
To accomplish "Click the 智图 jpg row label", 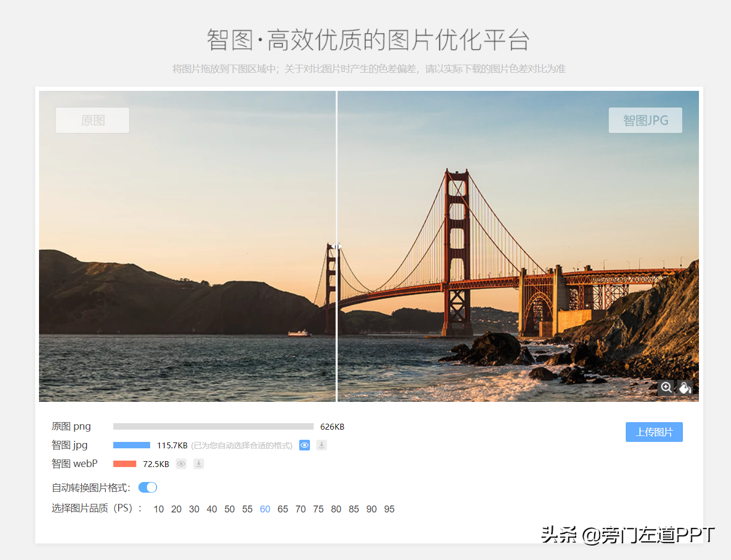I will click(69, 445).
